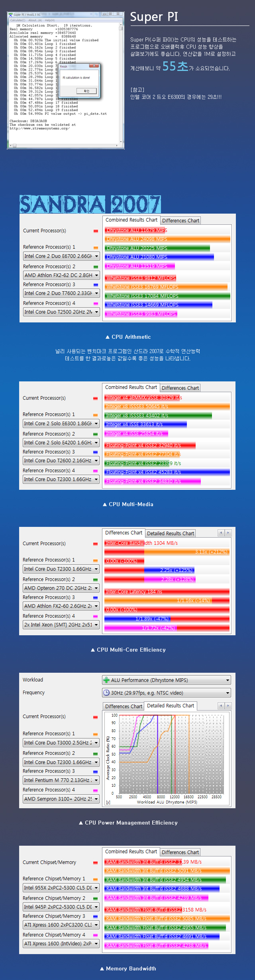Click the blue Reference Chipset/Memory 3 swatch
Viewport: 255px width, 980px height.
95,917
